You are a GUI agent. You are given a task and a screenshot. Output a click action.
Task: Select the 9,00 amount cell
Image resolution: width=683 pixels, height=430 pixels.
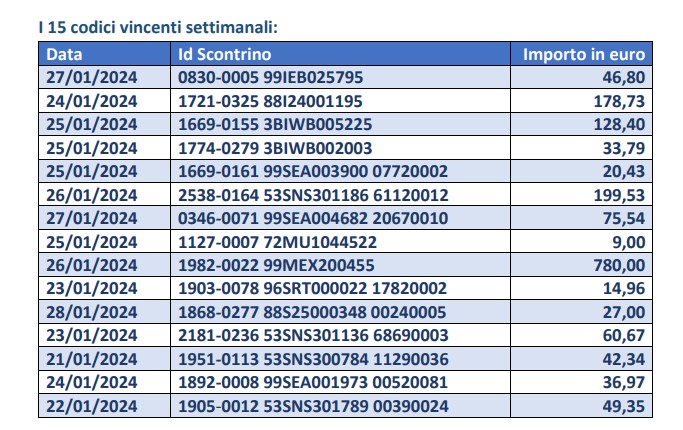(581, 242)
